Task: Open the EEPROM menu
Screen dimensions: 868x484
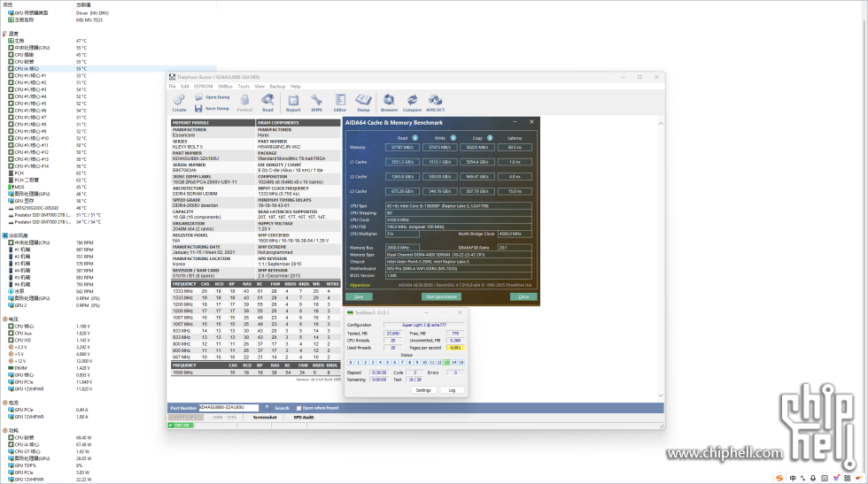Action: click(x=203, y=87)
